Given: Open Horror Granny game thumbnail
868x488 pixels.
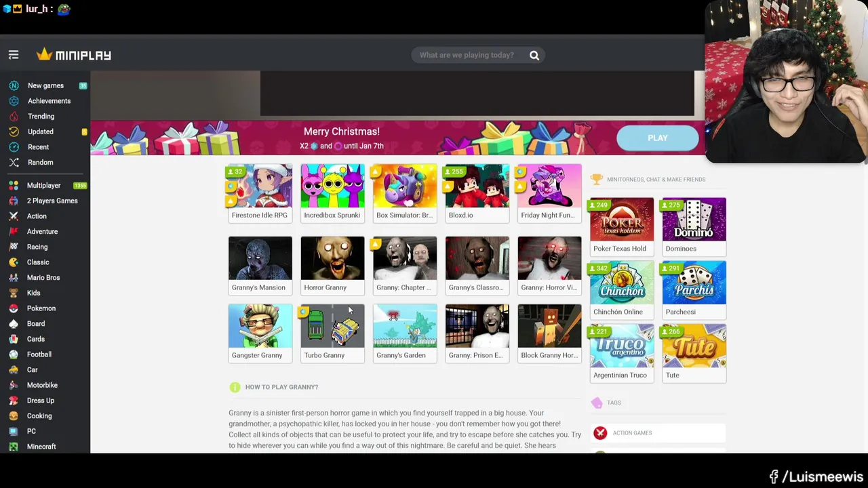Looking at the screenshot, I should (332, 266).
